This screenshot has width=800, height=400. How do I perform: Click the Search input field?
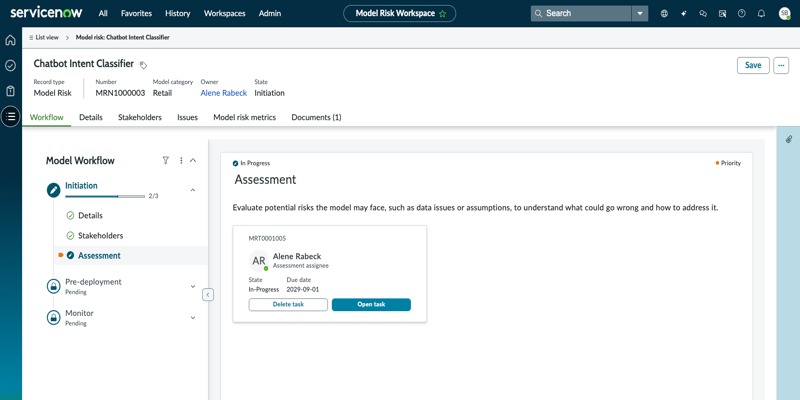(581, 14)
